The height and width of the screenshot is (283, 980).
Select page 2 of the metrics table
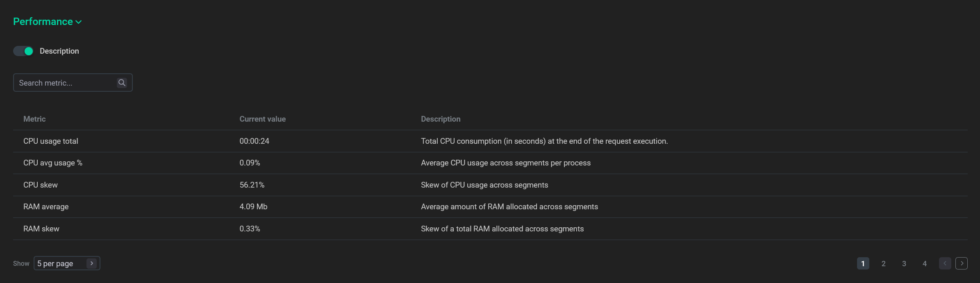point(883,263)
